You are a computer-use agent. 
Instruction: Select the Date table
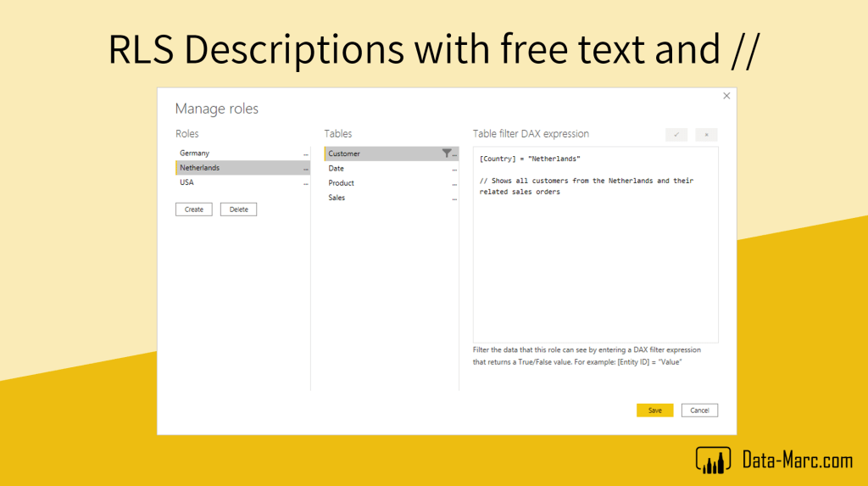click(337, 169)
